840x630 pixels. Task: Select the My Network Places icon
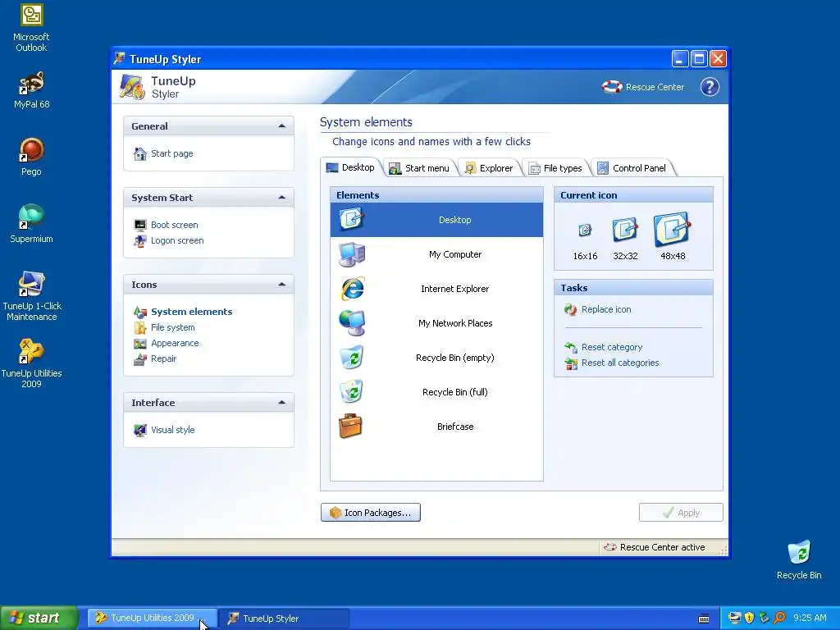(352, 323)
